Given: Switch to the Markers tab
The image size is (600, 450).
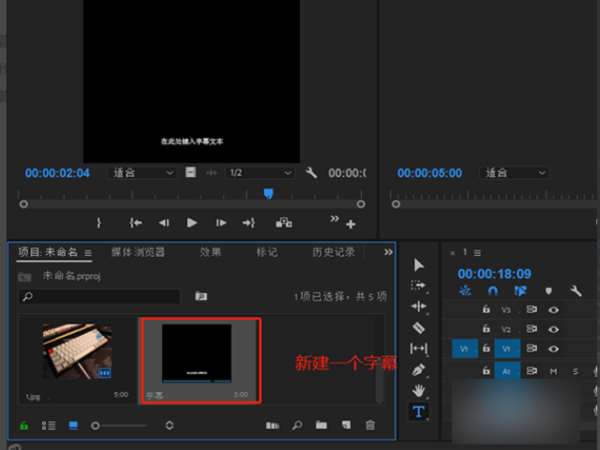Looking at the screenshot, I should [267, 252].
